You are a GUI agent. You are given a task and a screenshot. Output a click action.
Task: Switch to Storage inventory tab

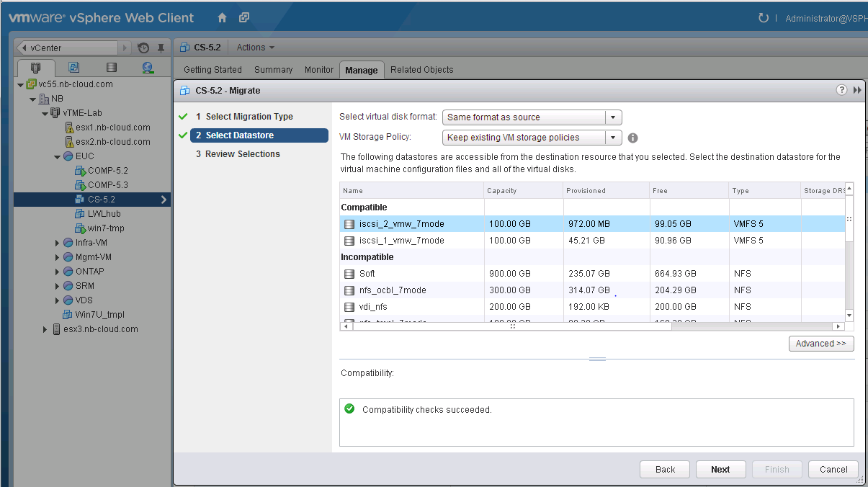point(111,68)
